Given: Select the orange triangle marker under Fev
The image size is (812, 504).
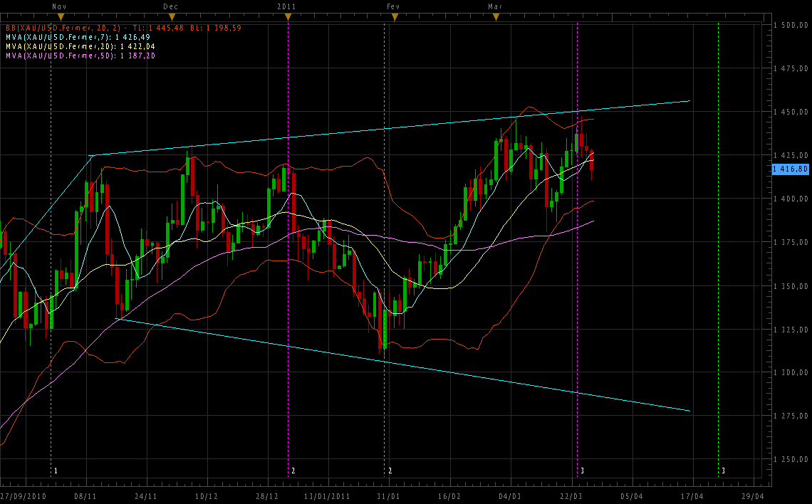Looking at the screenshot, I should 395,16.
